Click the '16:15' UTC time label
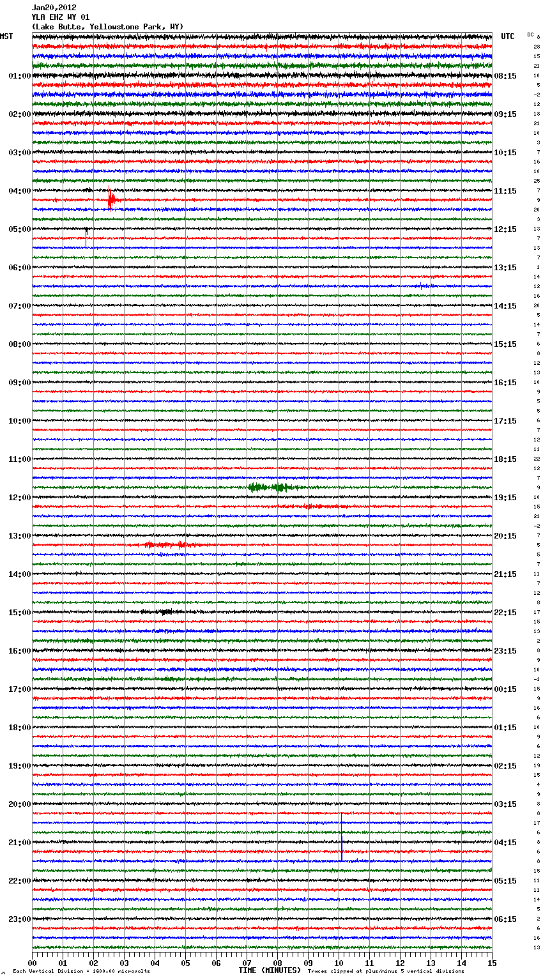Image resolution: width=543 pixels, height=980 pixels. coord(505,383)
